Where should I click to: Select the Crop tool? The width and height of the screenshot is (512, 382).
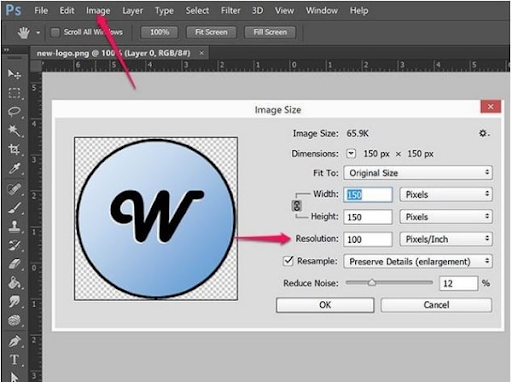[14, 149]
